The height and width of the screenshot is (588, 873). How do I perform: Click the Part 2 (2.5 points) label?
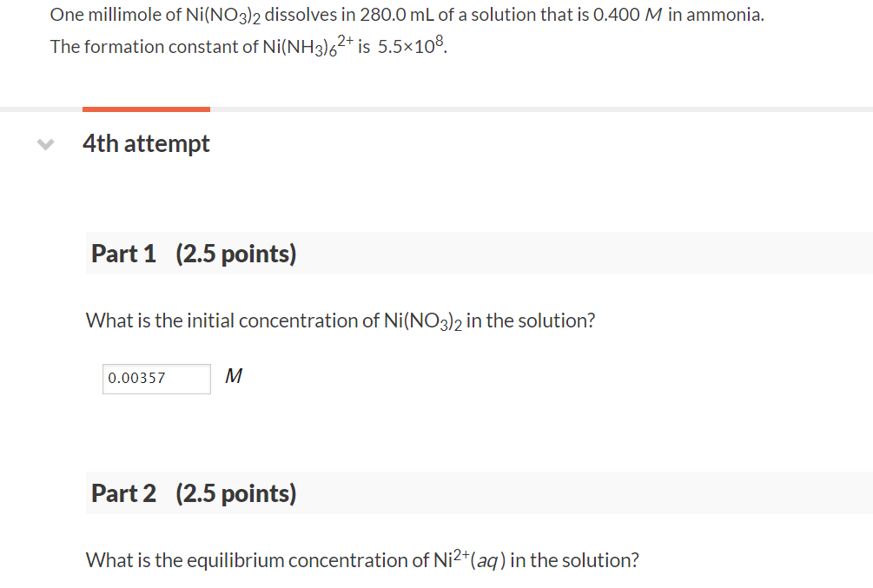point(193,492)
